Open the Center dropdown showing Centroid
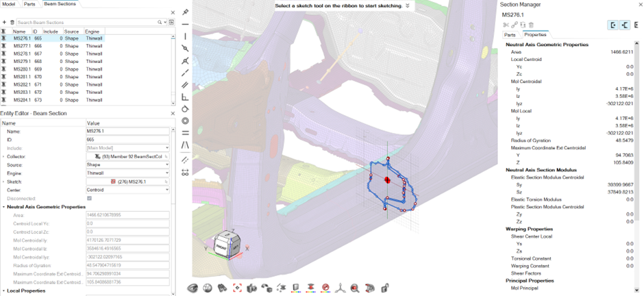Screen dimensions: 644x296 point(127,190)
